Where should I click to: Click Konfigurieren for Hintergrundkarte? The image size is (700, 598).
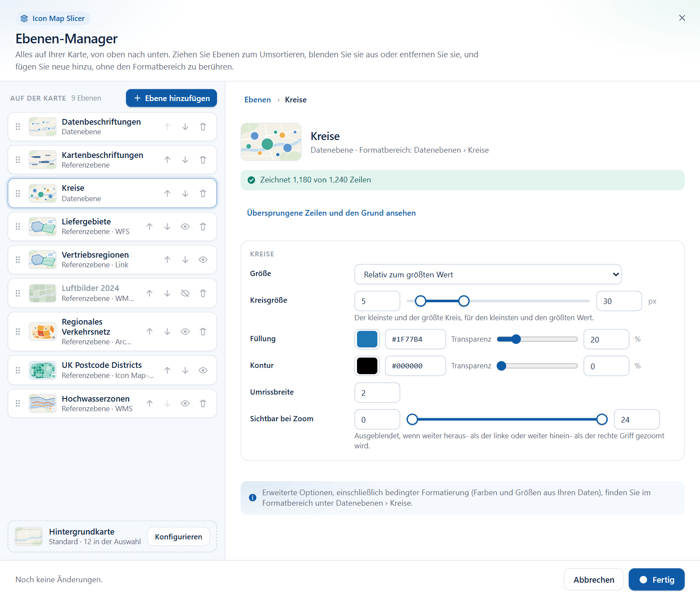178,537
